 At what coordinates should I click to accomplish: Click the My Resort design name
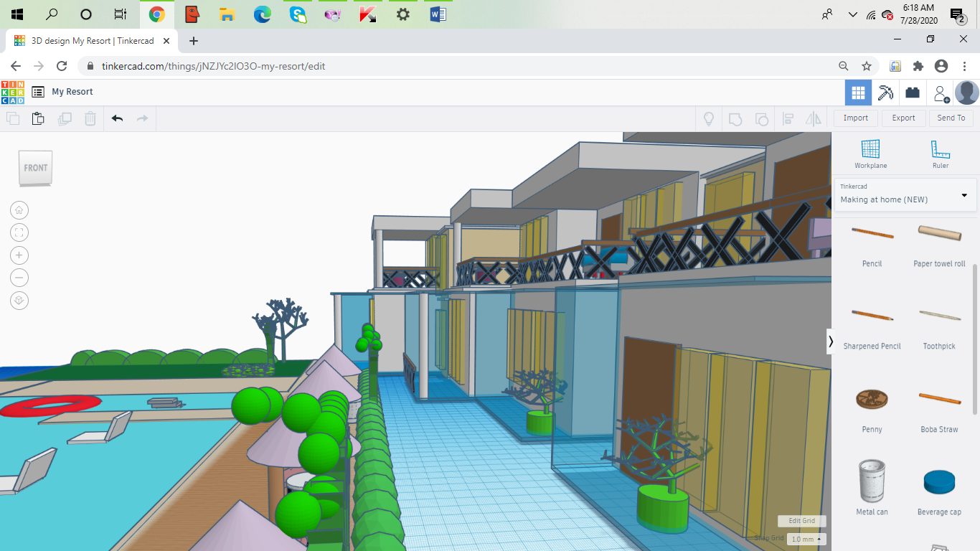(x=72, y=92)
